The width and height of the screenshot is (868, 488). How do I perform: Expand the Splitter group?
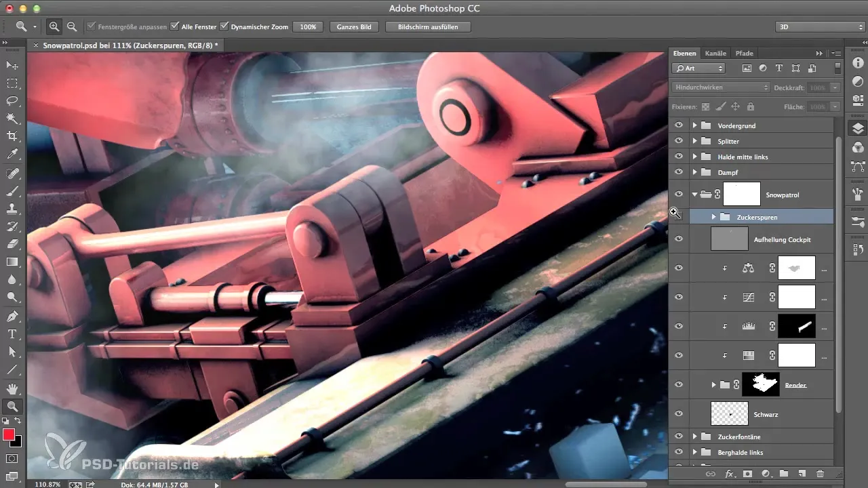coord(694,141)
